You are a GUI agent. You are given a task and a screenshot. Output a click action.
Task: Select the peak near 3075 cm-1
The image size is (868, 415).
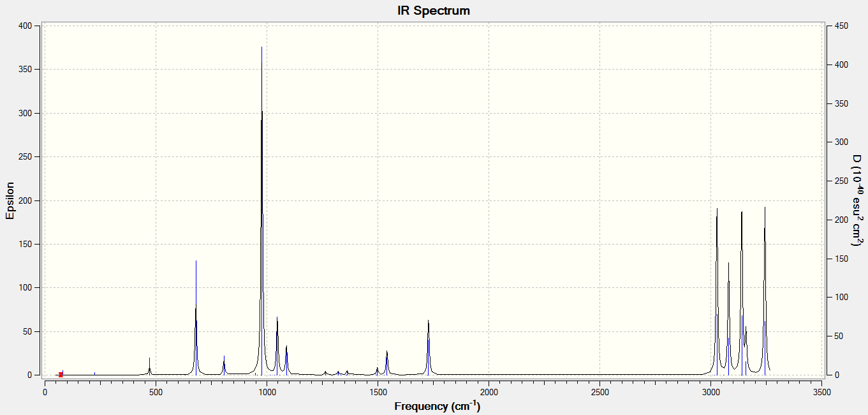tap(728, 319)
